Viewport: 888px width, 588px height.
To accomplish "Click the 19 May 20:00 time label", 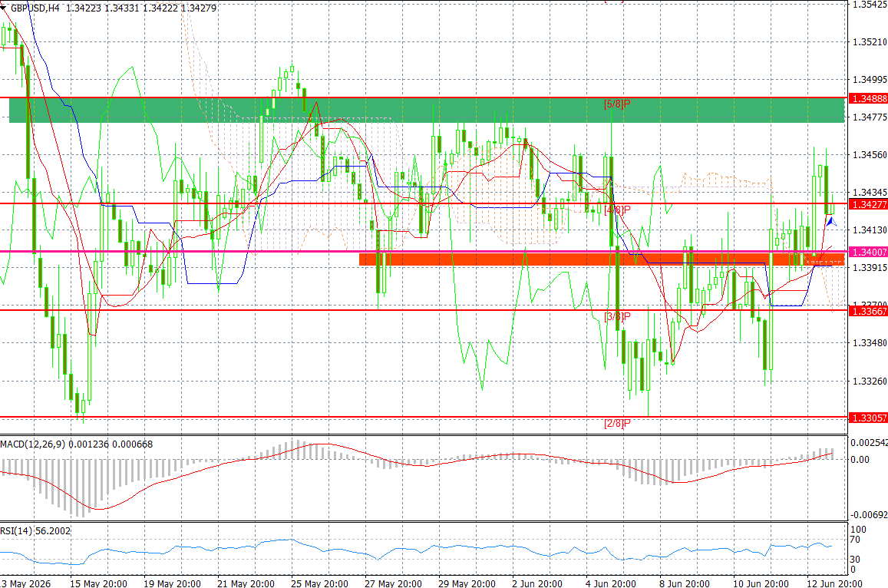I will [172, 583].
